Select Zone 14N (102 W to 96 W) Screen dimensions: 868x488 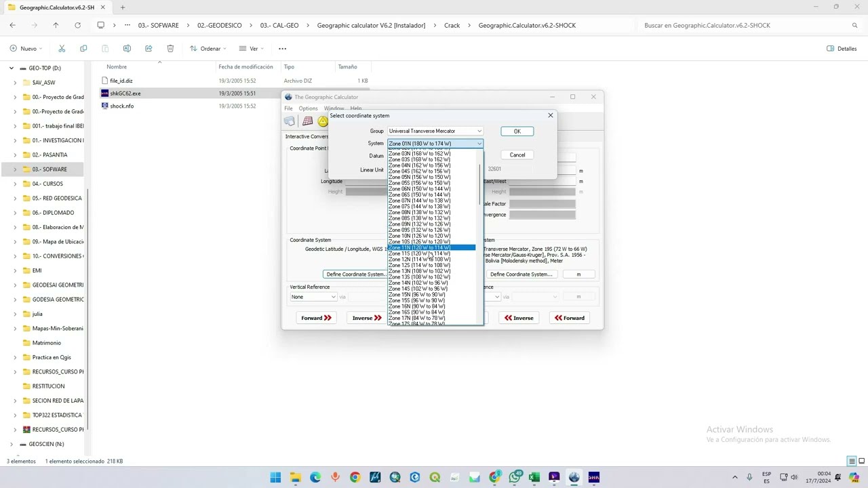coord(431,283)
